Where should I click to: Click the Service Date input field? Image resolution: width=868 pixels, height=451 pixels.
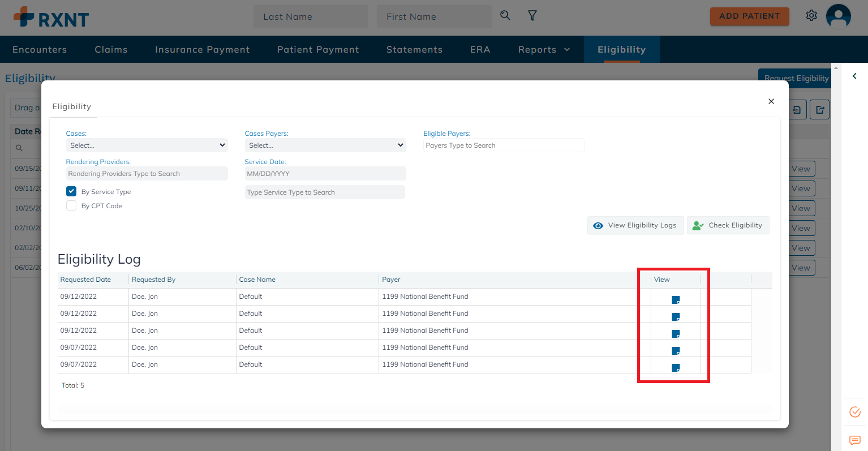(x=325, y=174)
